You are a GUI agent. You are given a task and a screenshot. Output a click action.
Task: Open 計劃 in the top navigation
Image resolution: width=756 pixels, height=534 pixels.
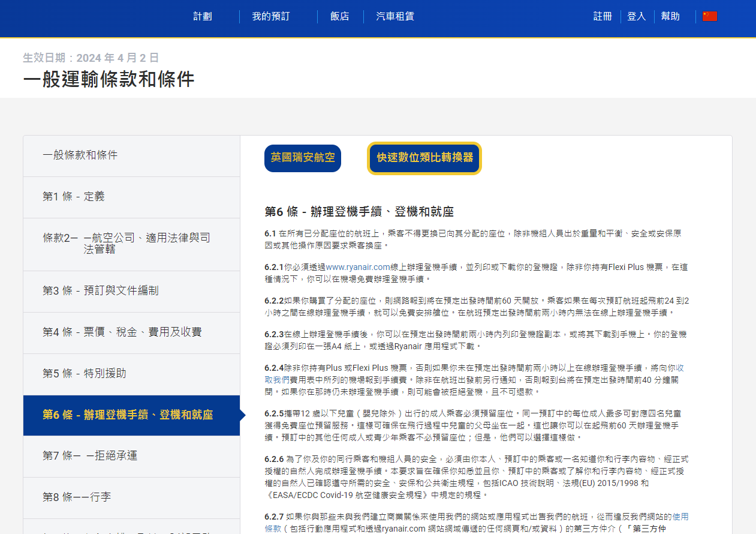coord(203,16)
